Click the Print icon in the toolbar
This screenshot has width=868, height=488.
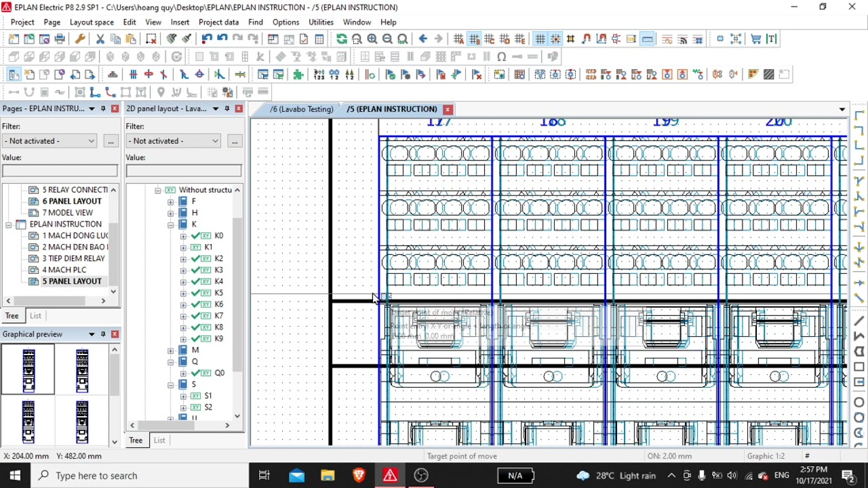coord(60,39)
